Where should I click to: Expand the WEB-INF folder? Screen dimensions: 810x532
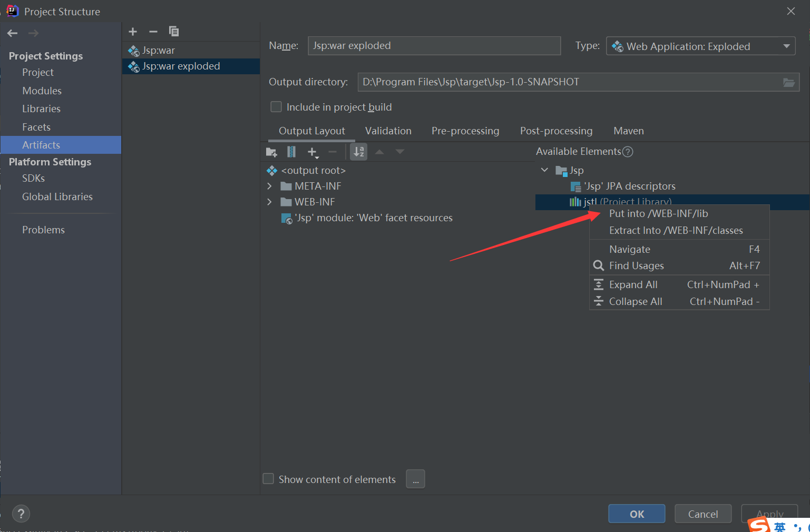[270, 202]
